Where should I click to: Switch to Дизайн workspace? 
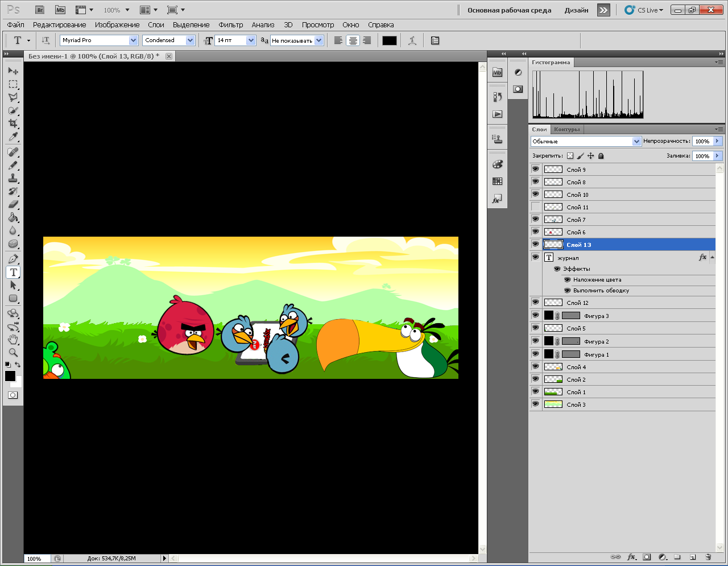577,10
